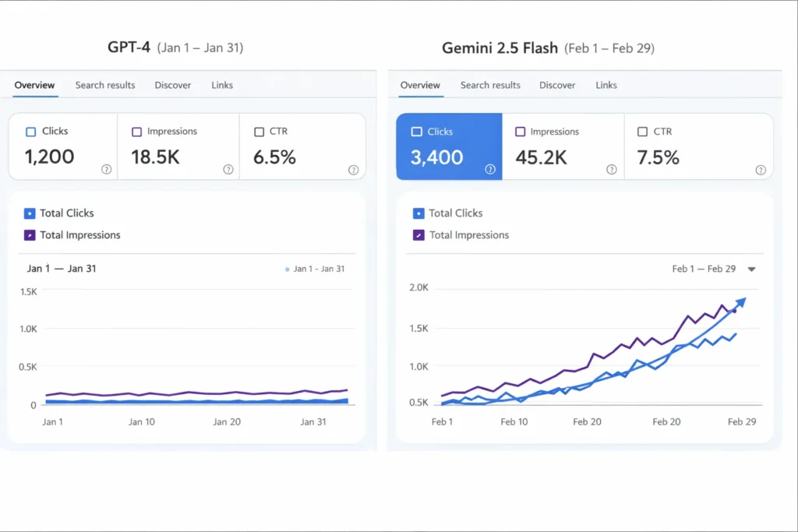This screenshot has height=532, width=798.
Task: Select the CTR metric card in GPT-4 panel
Action: (302, 146)
